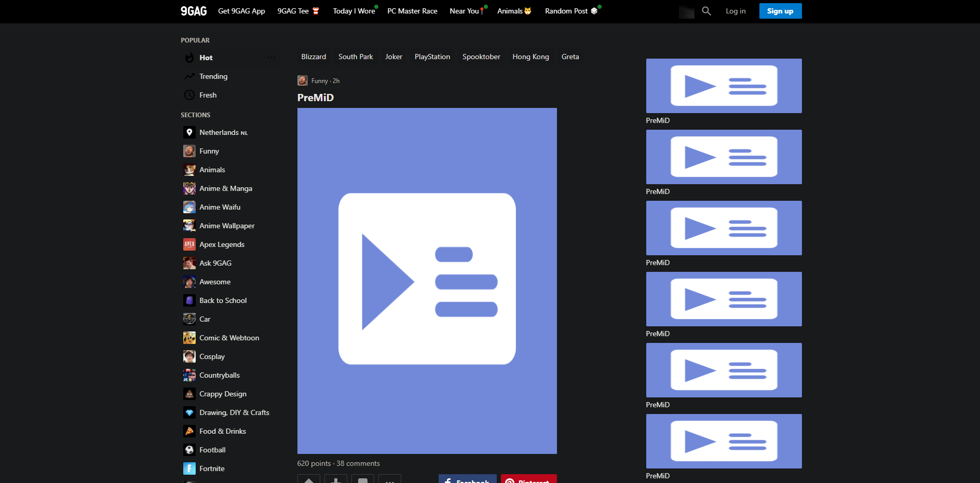
Task: Open the Netherlands NL section label
Action: (224, 132)
